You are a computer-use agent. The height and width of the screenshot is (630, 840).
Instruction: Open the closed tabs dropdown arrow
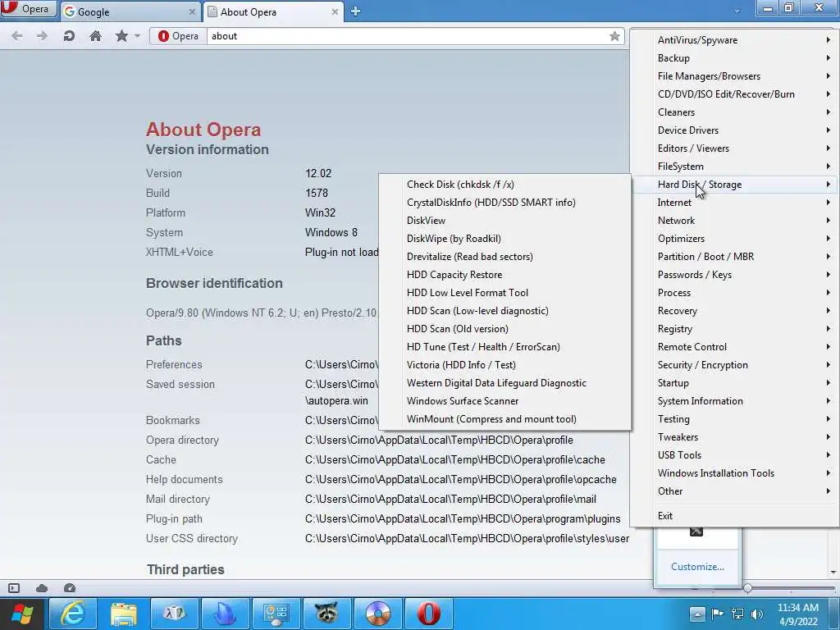[737, 11]
